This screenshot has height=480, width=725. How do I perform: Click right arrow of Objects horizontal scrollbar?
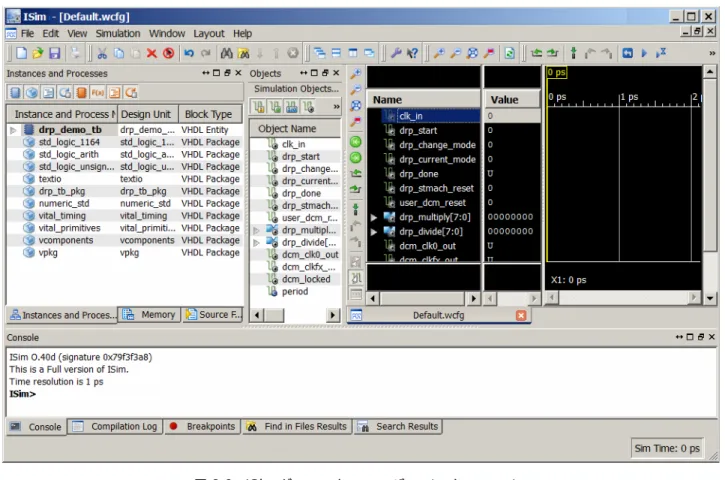332,315
